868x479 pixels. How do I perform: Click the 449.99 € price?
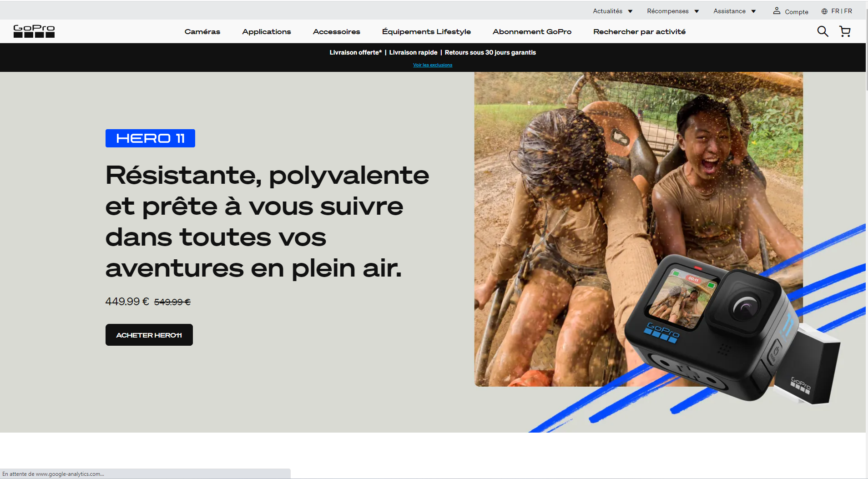pos(127,302)
